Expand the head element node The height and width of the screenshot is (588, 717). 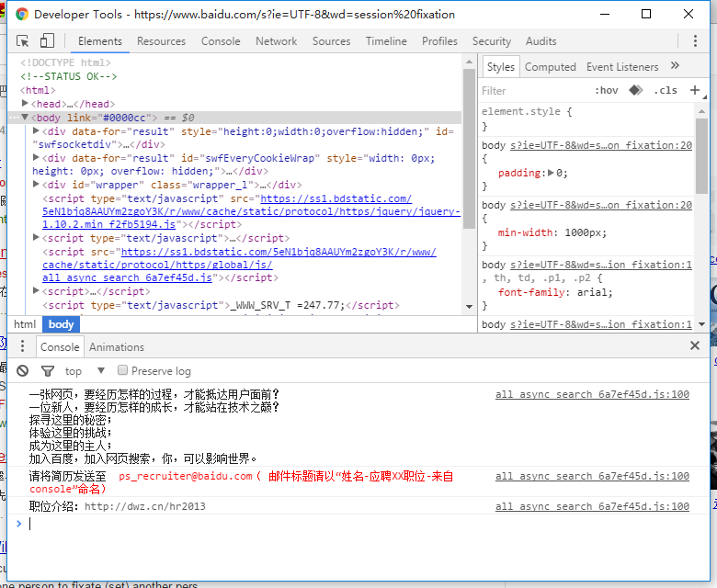coord(26,104)
